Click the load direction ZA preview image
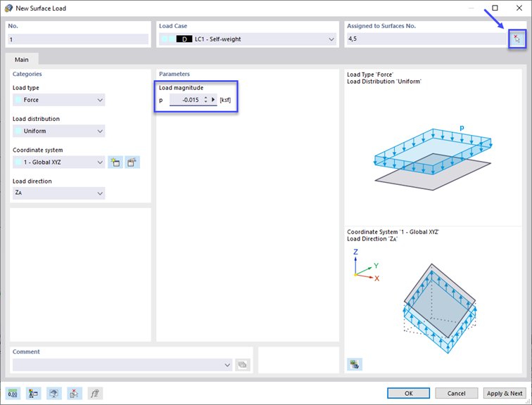Screen dimensions: 532x405 coord(439,309)
